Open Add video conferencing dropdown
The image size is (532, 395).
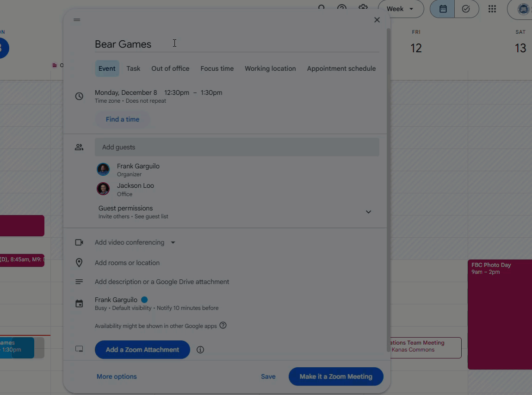(136, 242)
